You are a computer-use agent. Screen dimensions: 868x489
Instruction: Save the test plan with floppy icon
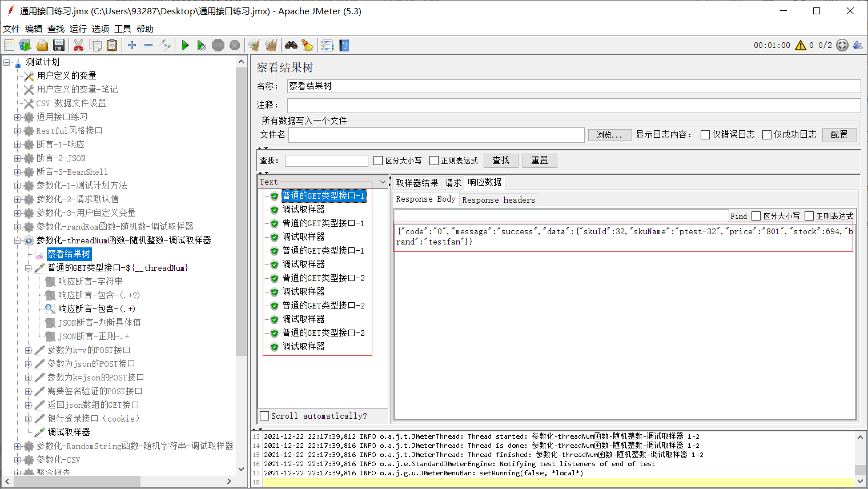(58, 45)
